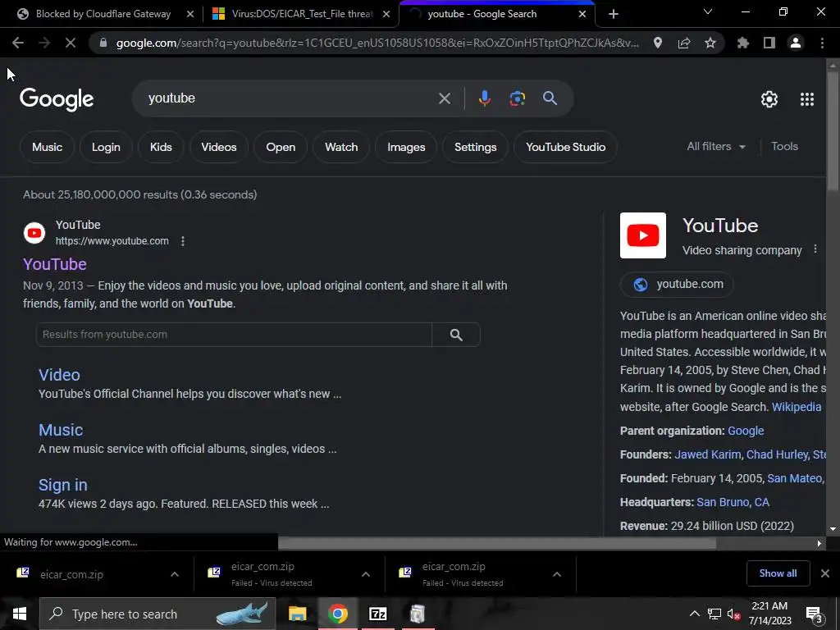
Task: Open the San Bruno, CA link
Action: (x=733, y=502)
